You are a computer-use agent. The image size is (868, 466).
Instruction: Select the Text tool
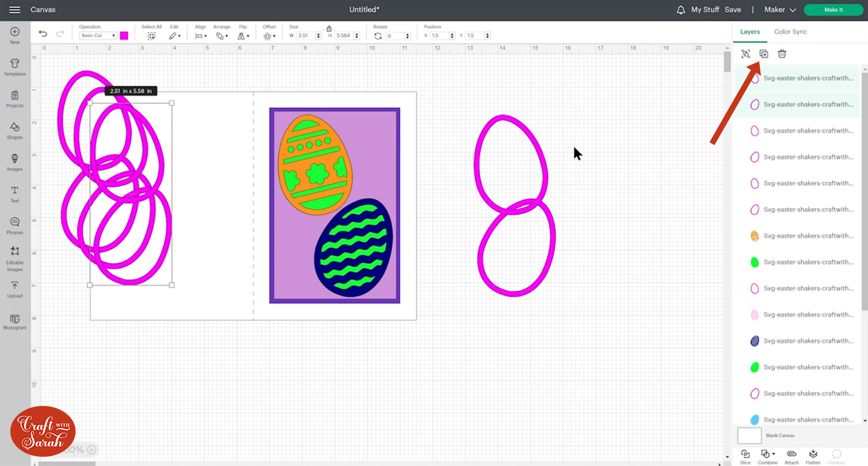tap(14, 194)
